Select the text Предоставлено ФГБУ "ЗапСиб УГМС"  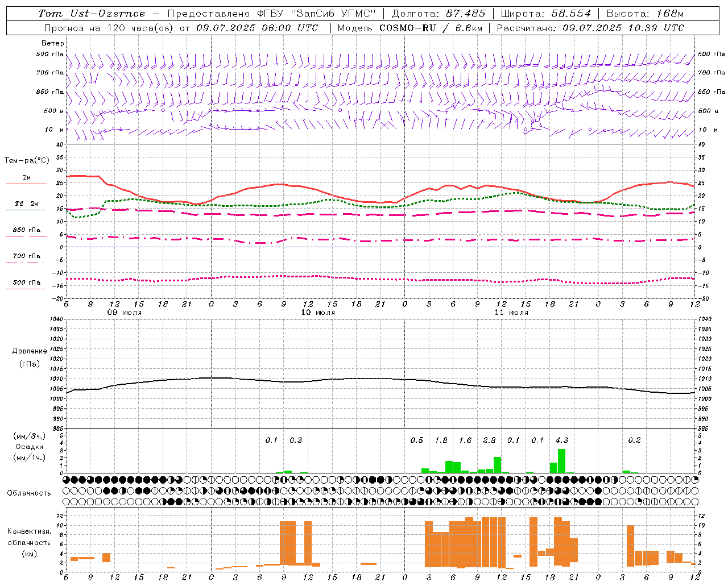[x=271, y=14]
